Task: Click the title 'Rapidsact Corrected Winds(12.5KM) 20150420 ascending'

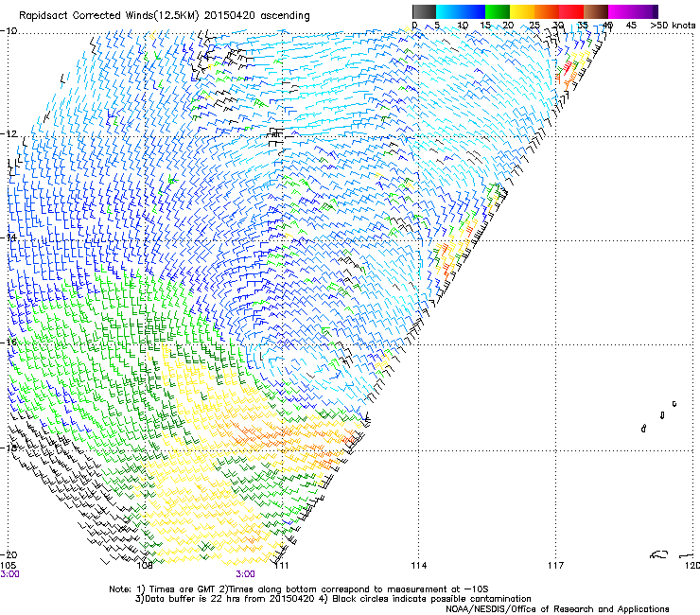Action: tap(165, 16)
